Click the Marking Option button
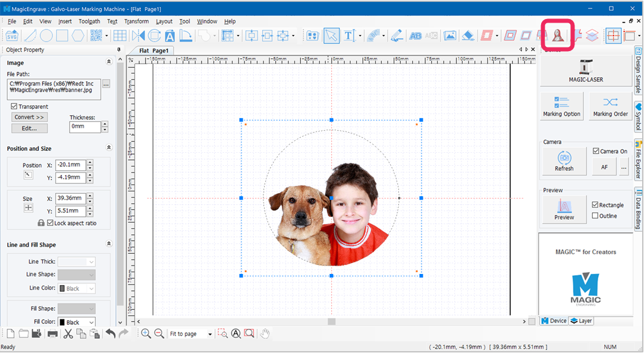This screenshot has height=353, width=644. 561,106
